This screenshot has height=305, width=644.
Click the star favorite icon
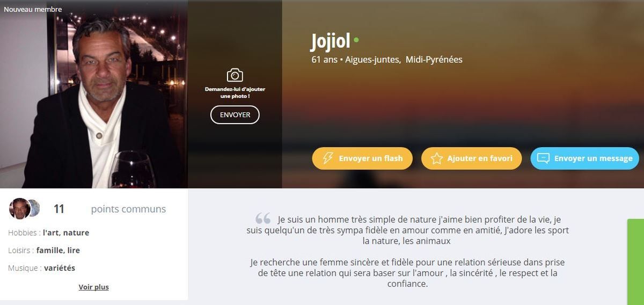(437, 158)
